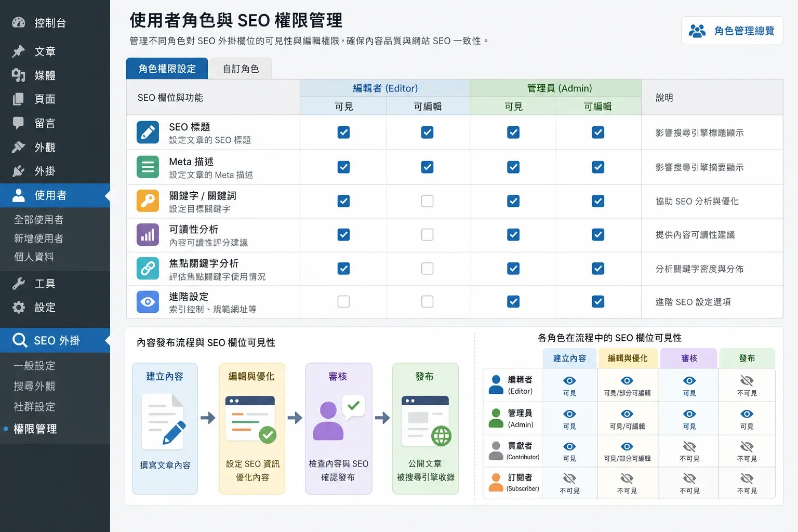Open the 控制台 dashboard icon
798x532 pixels.
[x=19, y=22]
